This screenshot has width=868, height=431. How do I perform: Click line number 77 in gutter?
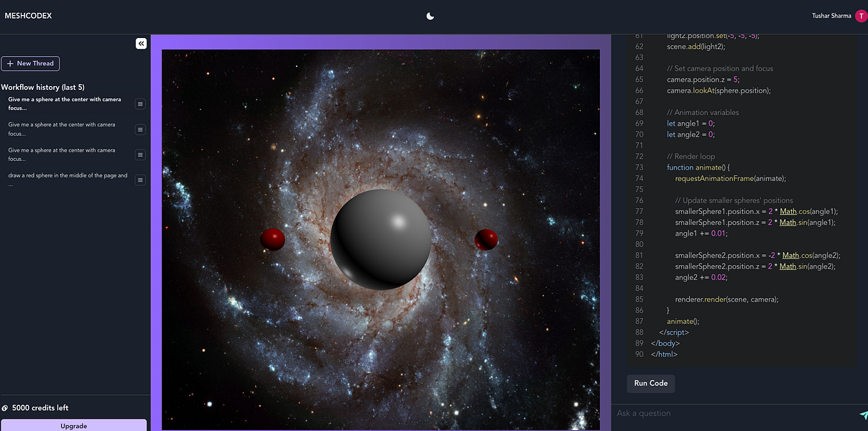pos(639,211)
